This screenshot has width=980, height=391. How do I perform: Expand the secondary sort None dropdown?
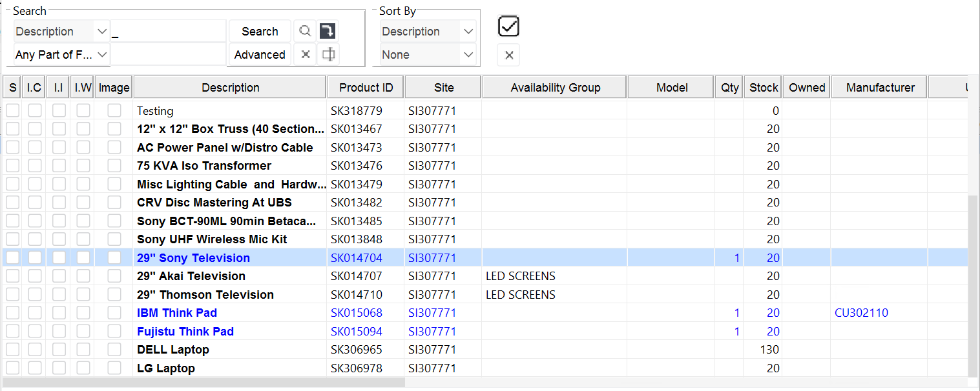pos(468,55)
